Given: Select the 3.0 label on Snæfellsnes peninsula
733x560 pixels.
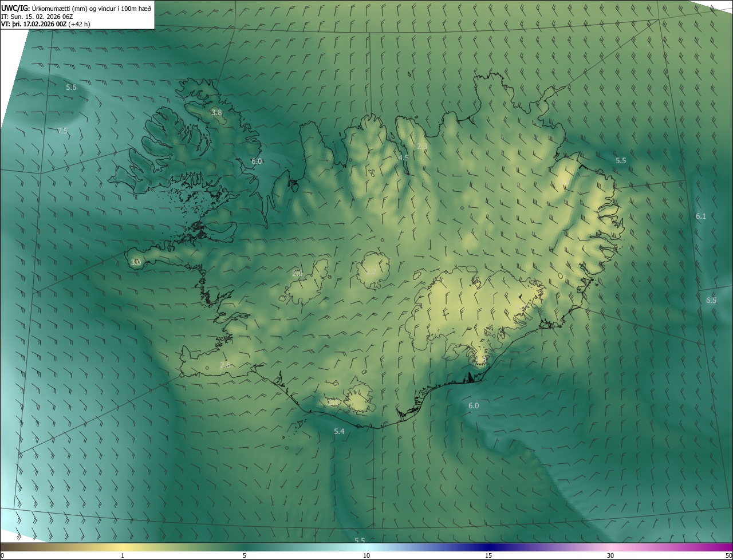Looking at the screenshot, I should [x=136, y=262].
